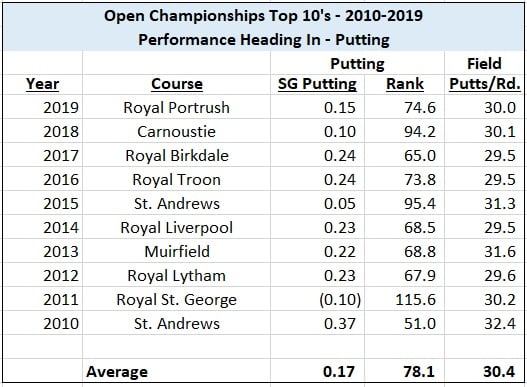
Task: Click the Year column header
Action: click(43, 84)
